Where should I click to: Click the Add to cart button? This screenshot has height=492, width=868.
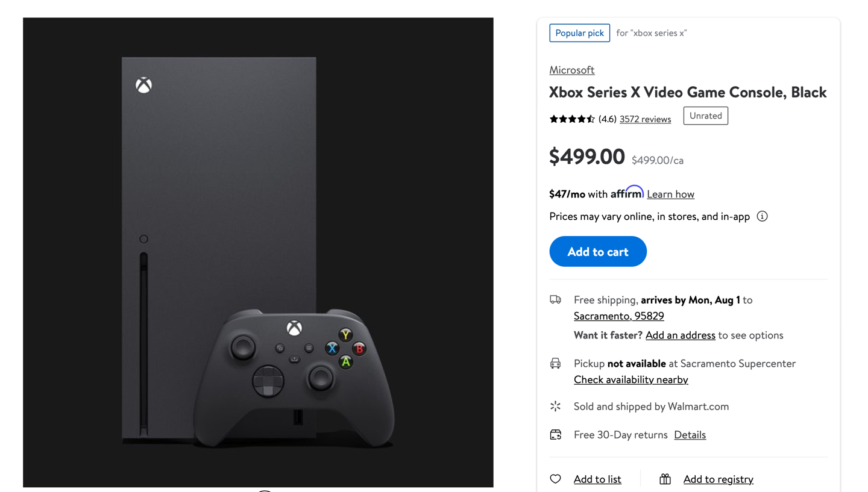597,251
